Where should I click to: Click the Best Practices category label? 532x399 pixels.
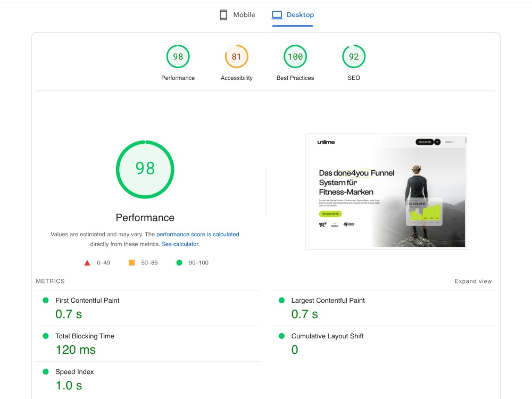(x=295, y=78)
